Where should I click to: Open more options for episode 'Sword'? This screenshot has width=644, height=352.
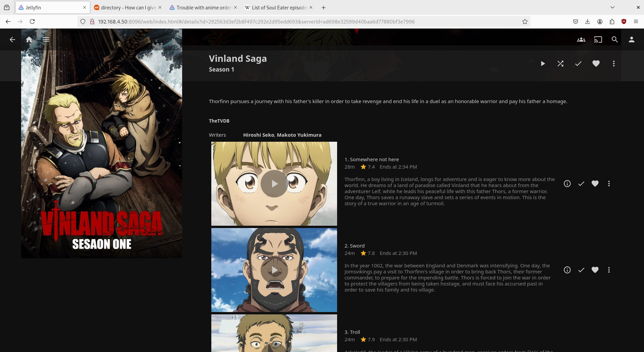click(x=609, y=270)
